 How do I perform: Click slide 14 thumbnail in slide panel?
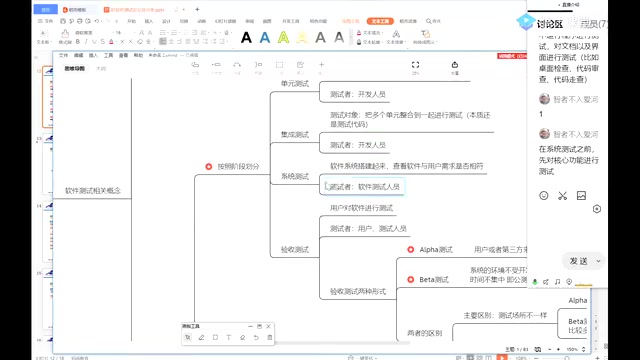pos(48,231)
